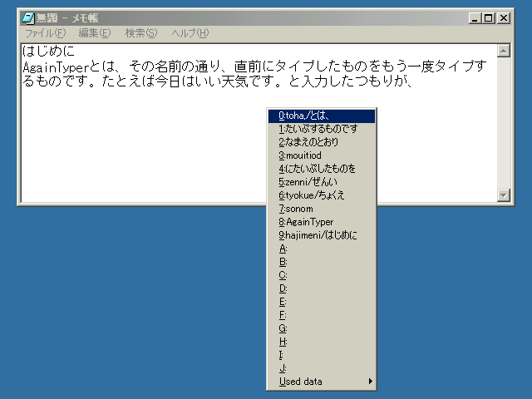Click the Notepad icon in the title bar
This screenshot has width=532, height=399.
pos(27,18)
